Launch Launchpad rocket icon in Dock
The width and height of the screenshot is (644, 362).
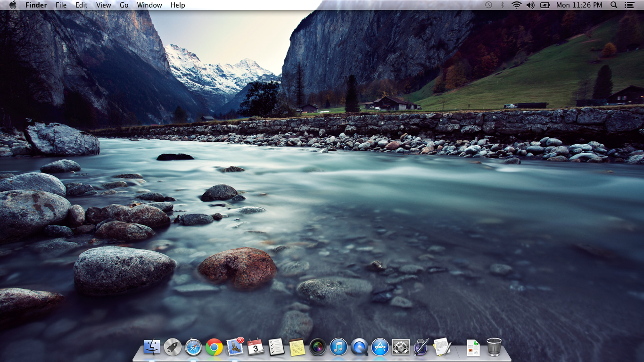click(x=173, y=347)
